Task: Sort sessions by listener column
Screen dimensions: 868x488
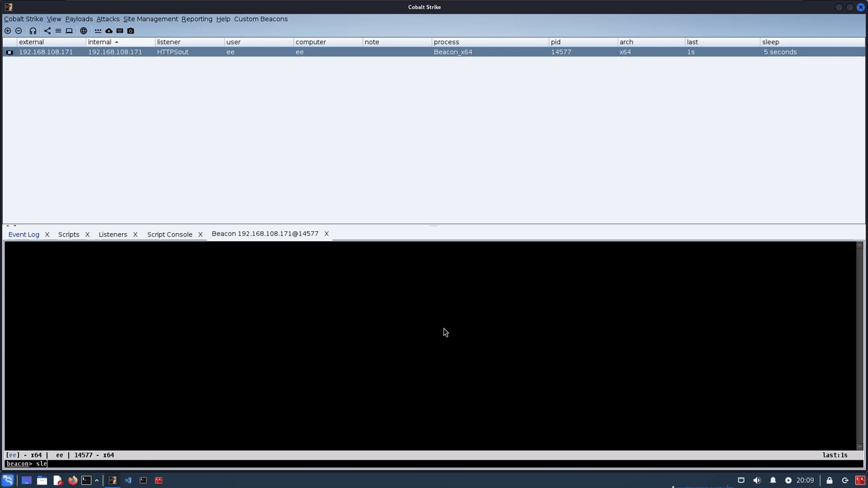Action: [x=190, y=42]
